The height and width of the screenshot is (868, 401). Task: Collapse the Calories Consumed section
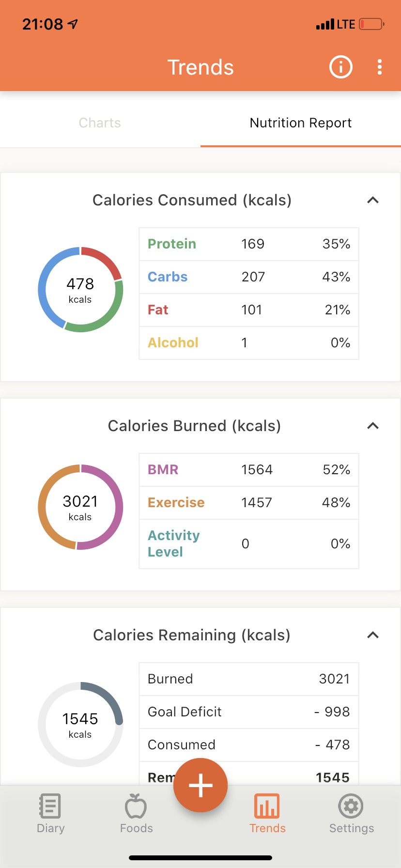coord(373,200)
